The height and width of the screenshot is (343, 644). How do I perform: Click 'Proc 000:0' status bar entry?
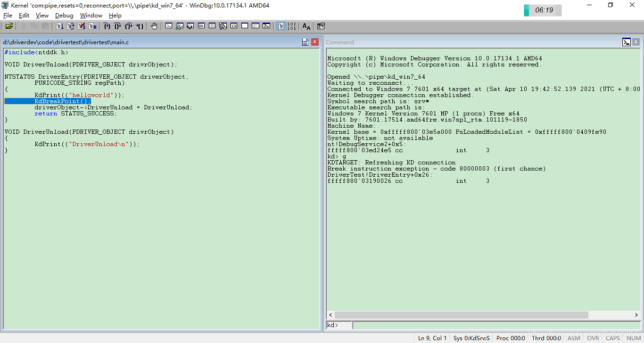tap(511, 338)
